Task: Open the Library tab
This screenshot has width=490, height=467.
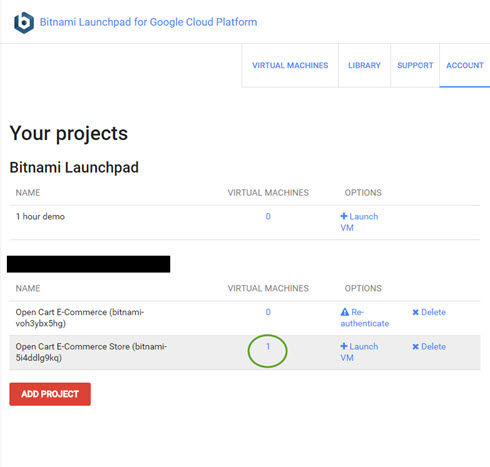Action: tap(364, 65)
